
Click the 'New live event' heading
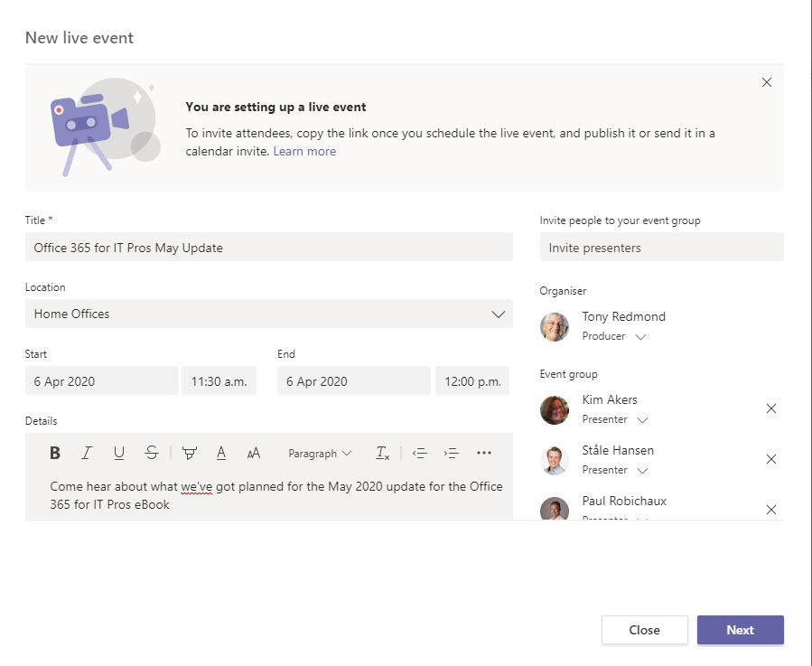[x=79, y=38]
